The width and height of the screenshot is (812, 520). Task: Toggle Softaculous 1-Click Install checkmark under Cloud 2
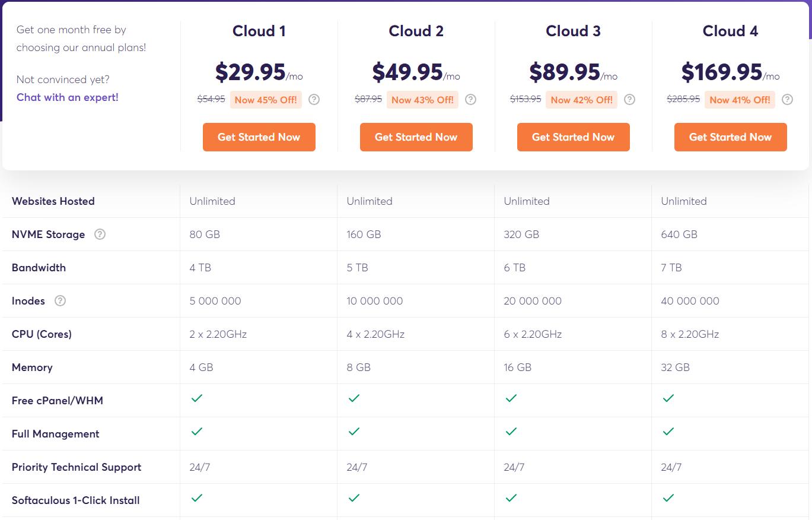pos(354,499)
